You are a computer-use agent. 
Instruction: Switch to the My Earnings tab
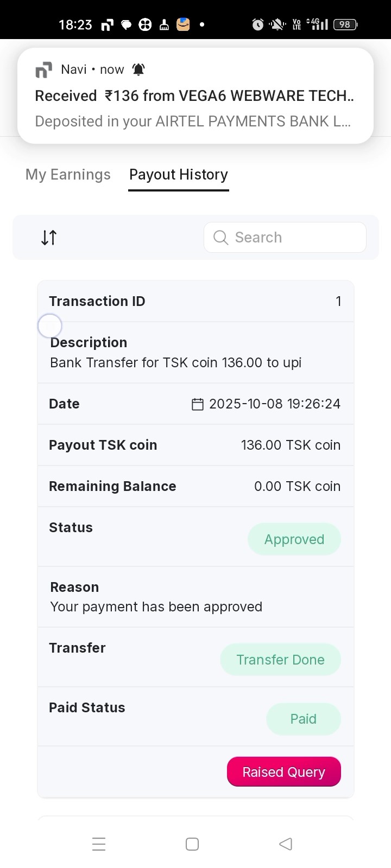(68, 175)
